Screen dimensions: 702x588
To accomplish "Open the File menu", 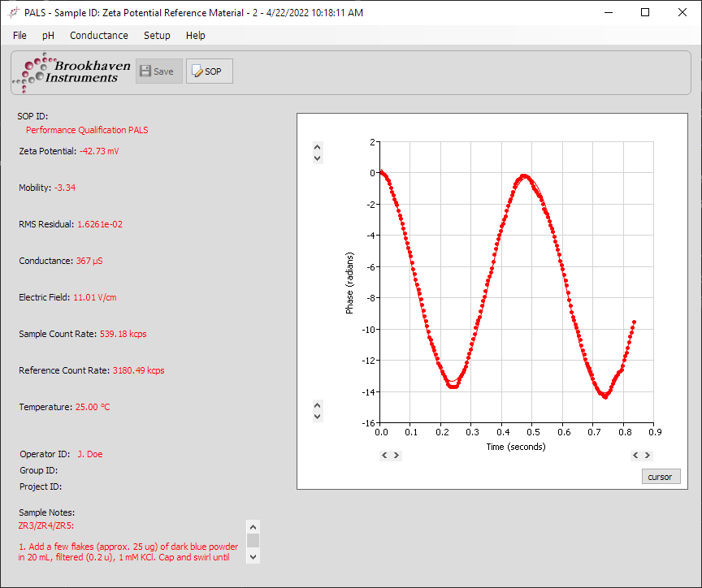I will 19,36.
